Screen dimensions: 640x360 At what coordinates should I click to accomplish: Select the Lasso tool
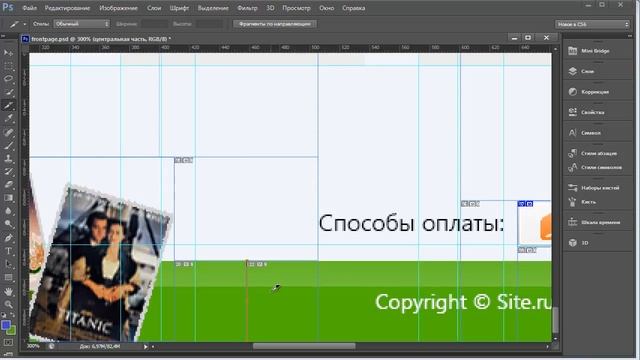click(x=9, y=79)
